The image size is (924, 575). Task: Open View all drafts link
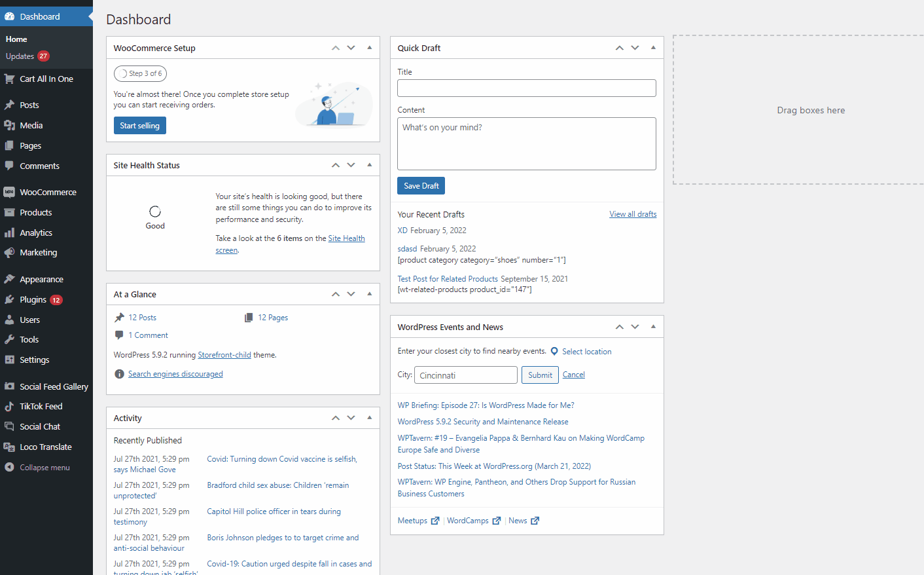coord(633,214)
